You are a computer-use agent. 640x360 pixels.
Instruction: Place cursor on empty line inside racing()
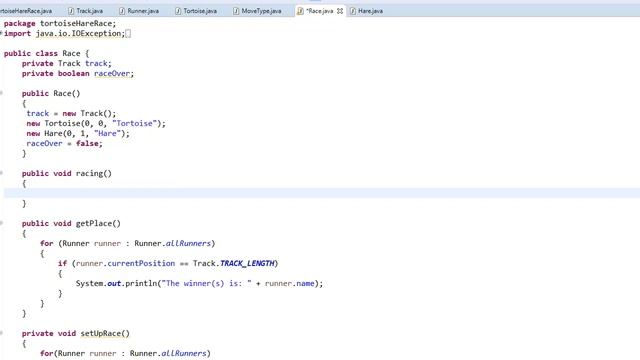(x=322, y=193)
